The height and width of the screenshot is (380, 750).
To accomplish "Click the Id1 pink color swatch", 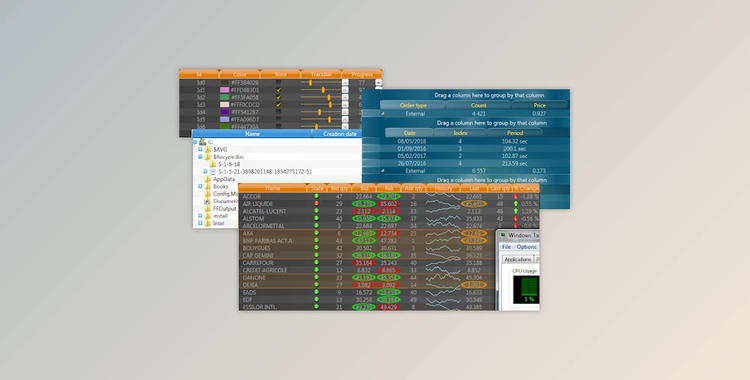I will click(x=224, y=90).
